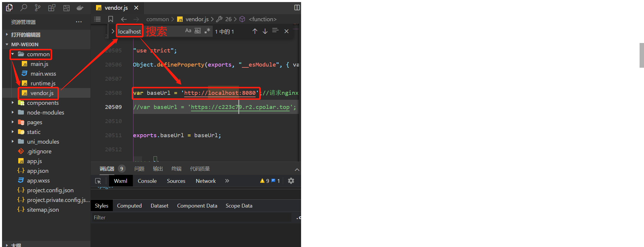The width and height of the screenshot is (644, 247).
Task: Open devtools settings gear icon
Action: point(291,181)
